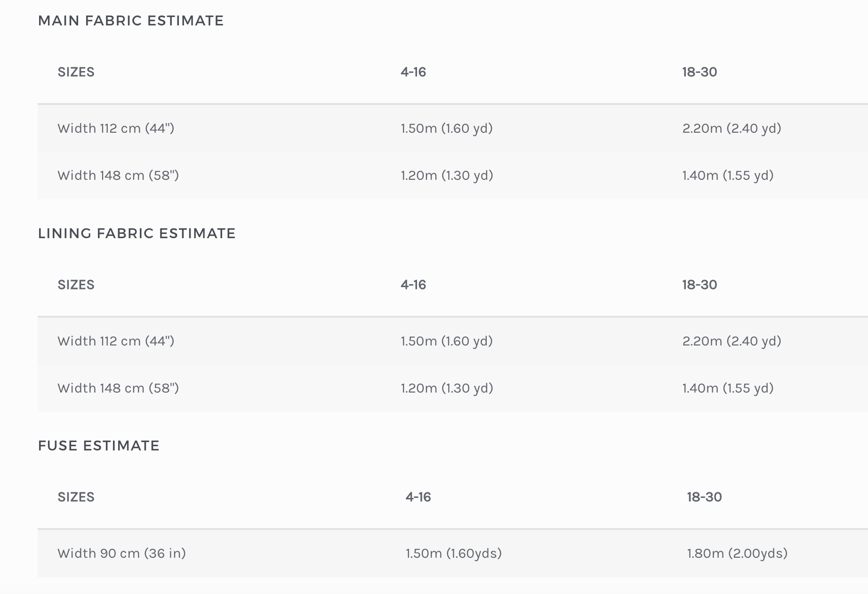The width and height of the screenshot is (868, 594).
Task: Click main fabric 1.20m (1.30 yd) value
Action: (447, 175)
